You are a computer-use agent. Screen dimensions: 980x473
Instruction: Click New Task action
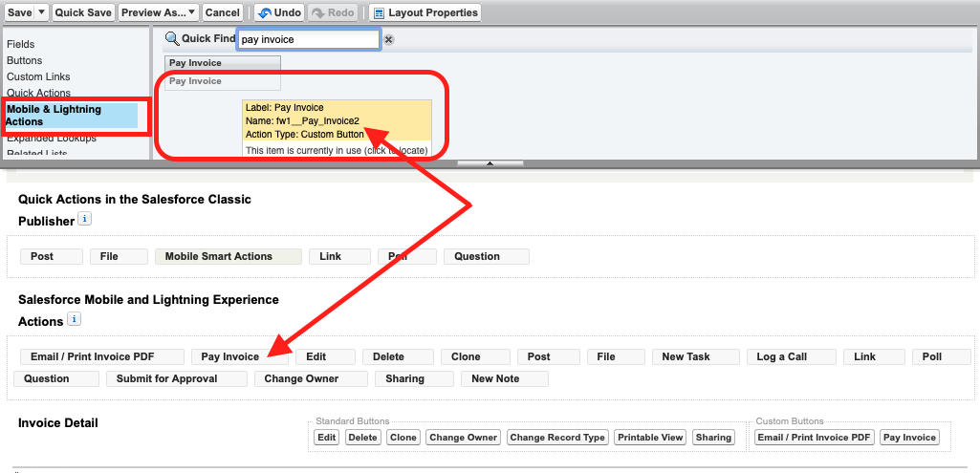tap(696, 356)
